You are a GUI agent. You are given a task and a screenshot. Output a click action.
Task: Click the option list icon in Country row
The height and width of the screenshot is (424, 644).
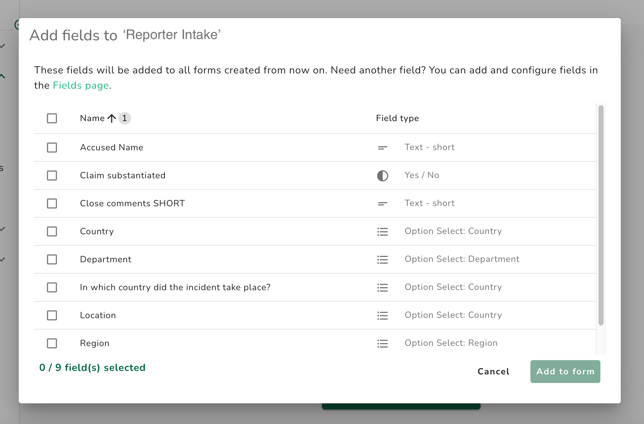(382, 232)
